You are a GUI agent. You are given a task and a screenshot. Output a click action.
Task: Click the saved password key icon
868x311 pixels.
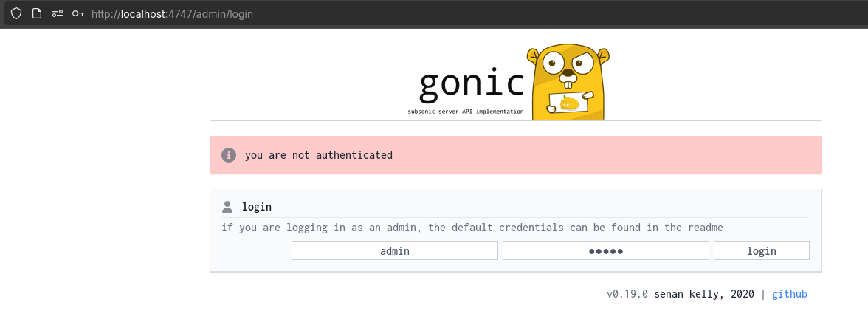(78, 13)
